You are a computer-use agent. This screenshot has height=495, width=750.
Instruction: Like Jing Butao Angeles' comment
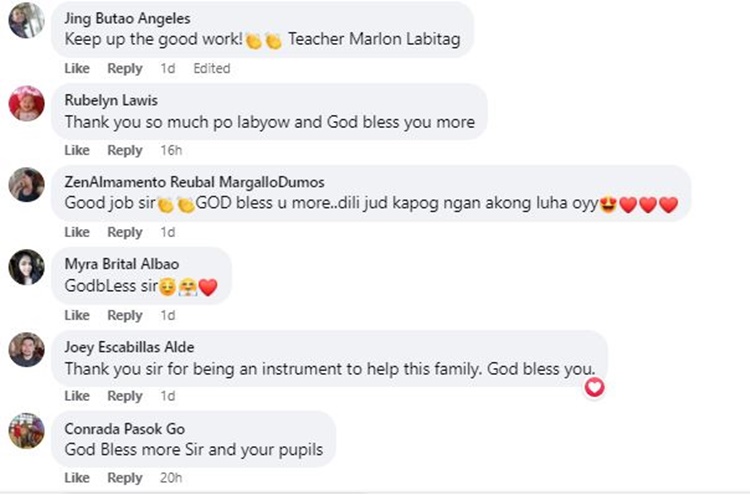tap(77, 69)
